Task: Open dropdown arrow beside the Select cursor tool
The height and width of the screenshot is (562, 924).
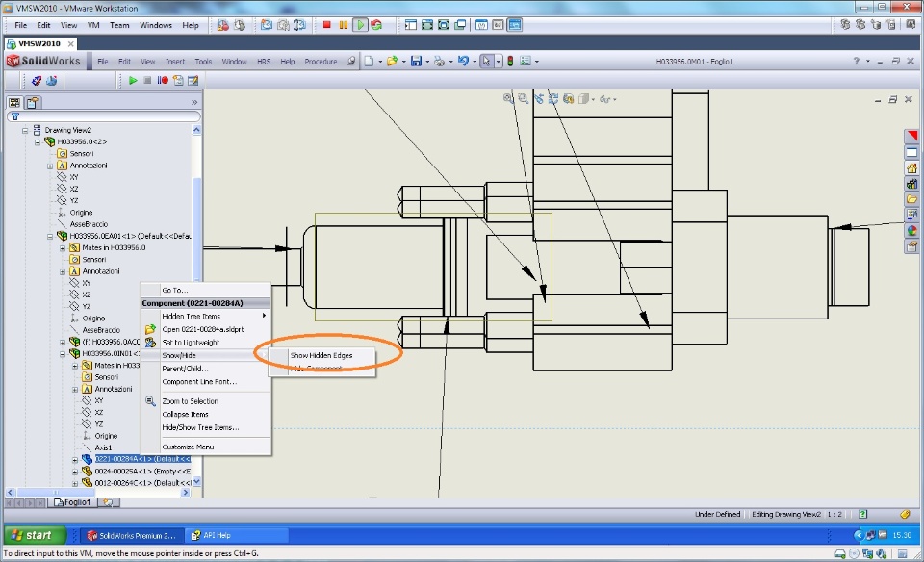Action: [498, 62]
